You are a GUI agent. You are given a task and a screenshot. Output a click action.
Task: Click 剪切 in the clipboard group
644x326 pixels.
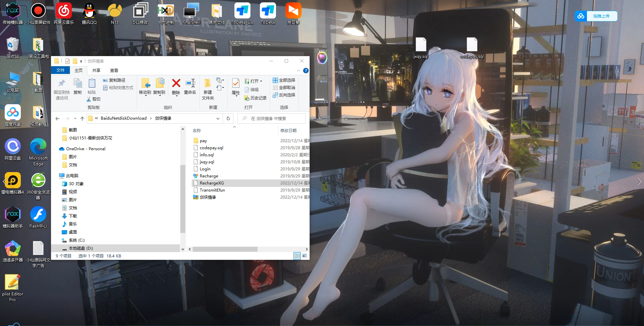[94, 99]
